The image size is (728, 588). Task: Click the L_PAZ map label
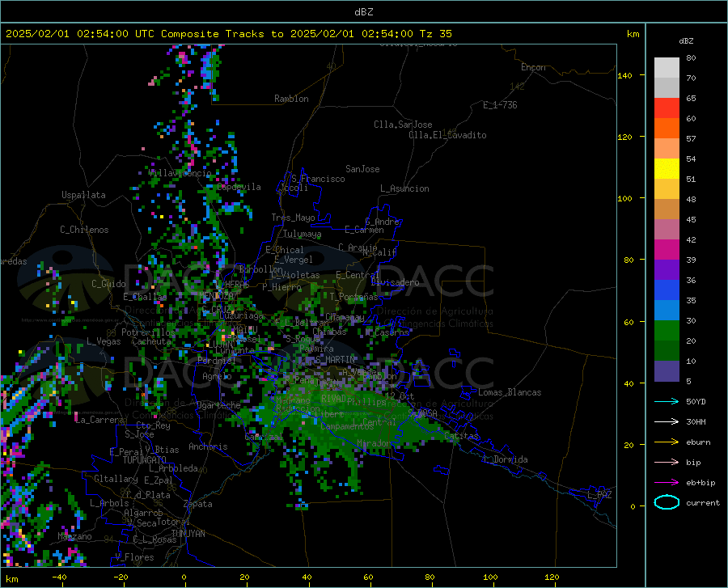[600, 495]
